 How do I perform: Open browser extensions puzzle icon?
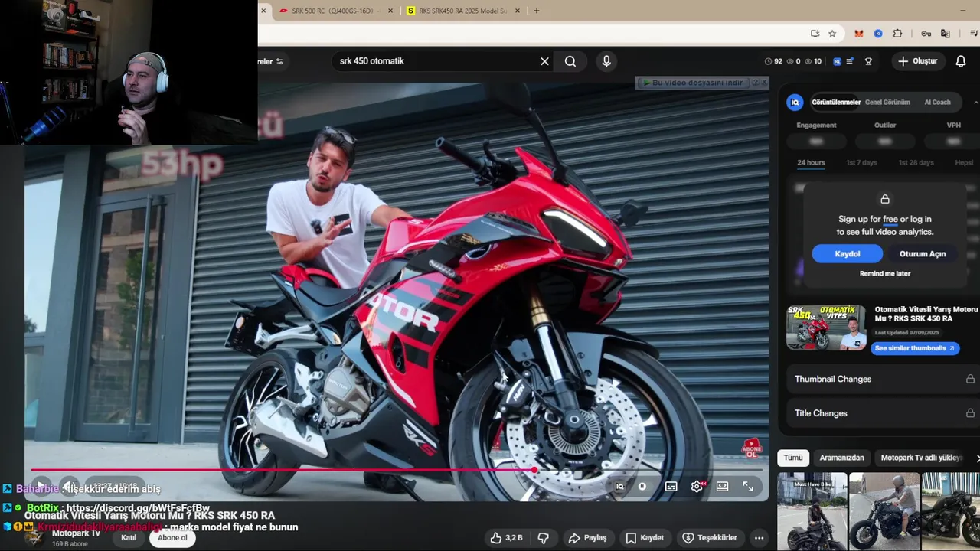click(x=897, y=34)
